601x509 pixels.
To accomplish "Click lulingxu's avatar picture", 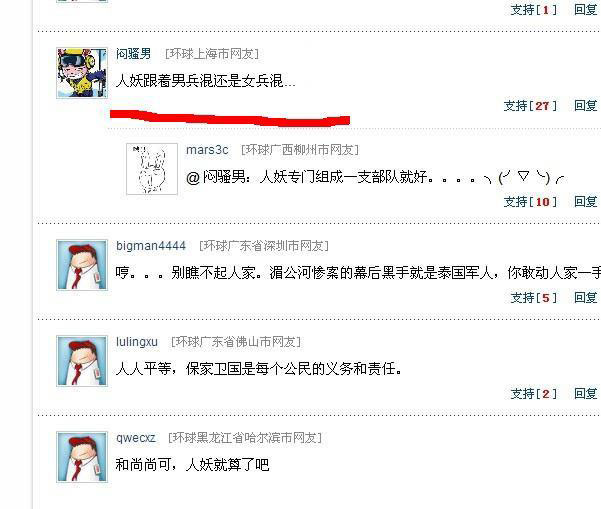I will pos(82,361).
